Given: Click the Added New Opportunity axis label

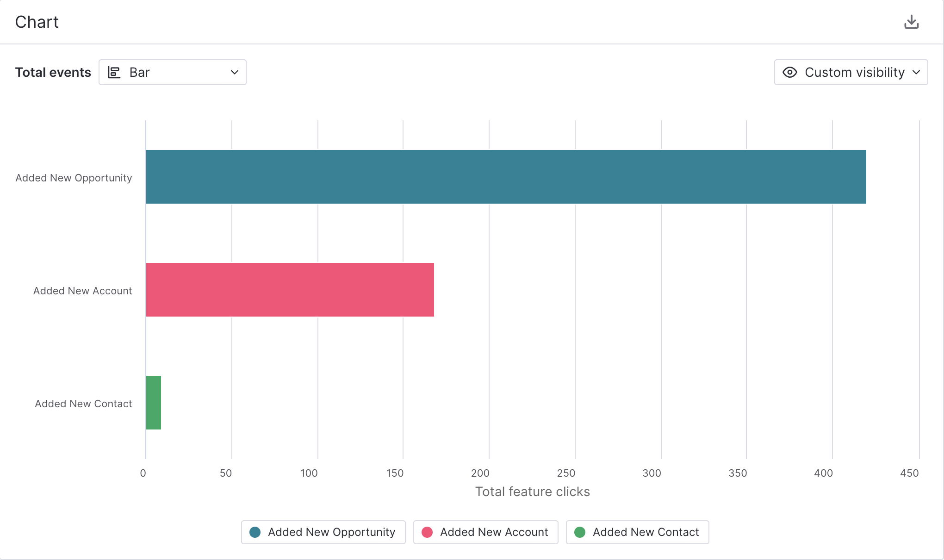Looking at the screenshot, I should click(x=74, y=178).
